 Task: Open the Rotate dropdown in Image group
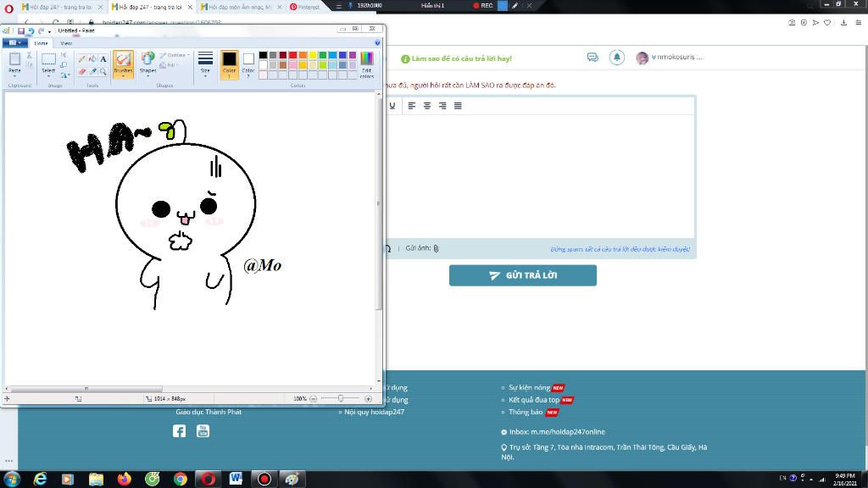point(64,75)
